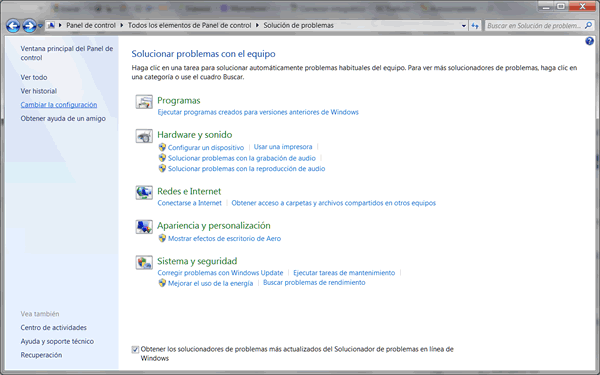600x375 pixels.
Task: Click shield icon beside reproducción de audio
Action: click(162, 168)
